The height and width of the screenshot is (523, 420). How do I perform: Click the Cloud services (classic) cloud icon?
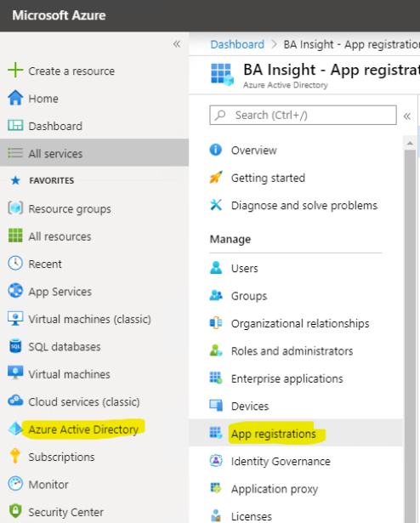pos(15,401)
